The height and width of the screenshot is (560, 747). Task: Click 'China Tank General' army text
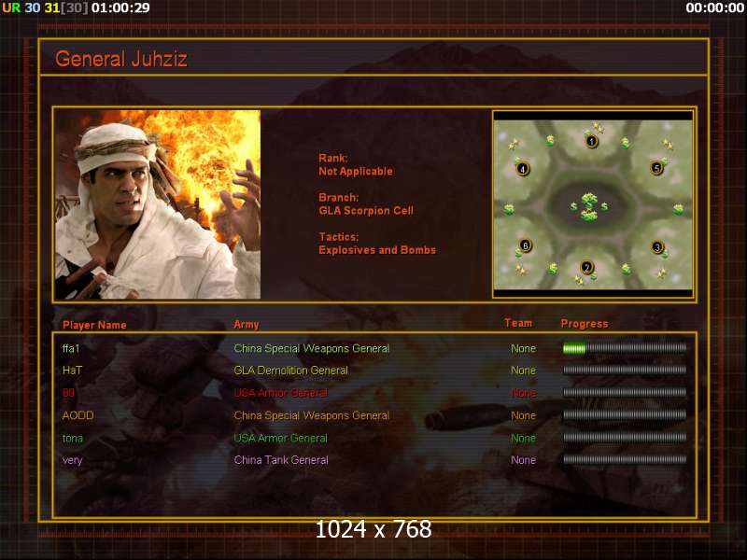coord(281,460)
